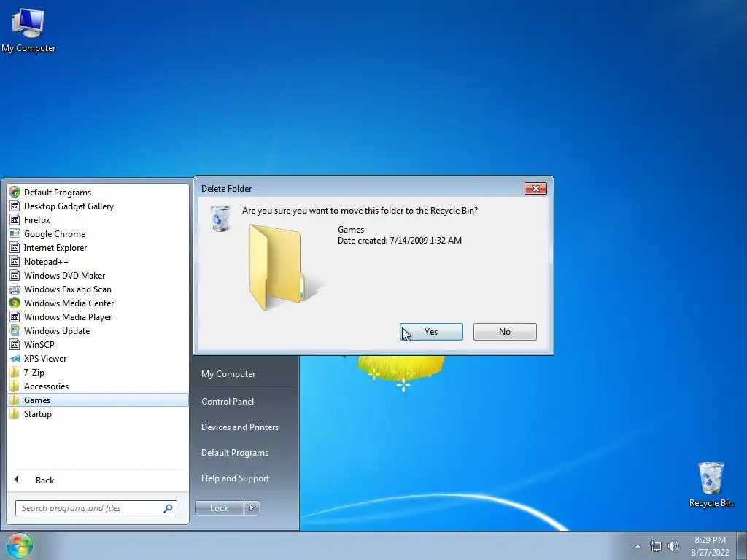Click the Notepad++ program icon

point(15,262)
